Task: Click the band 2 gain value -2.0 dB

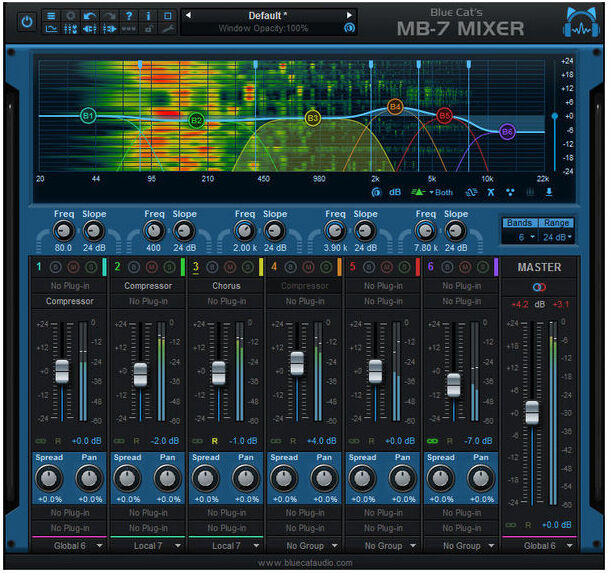Action: click(x=165, y=441)
